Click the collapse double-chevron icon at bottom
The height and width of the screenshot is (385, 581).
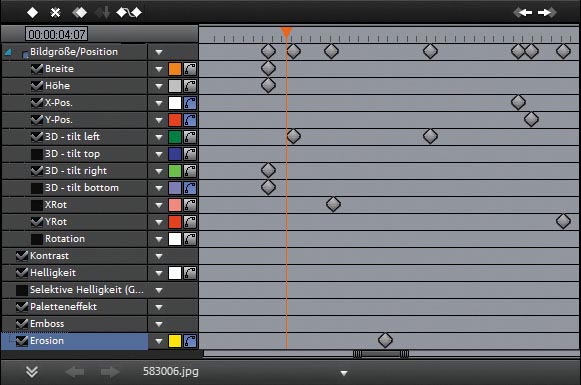click(x=32, y=372)
